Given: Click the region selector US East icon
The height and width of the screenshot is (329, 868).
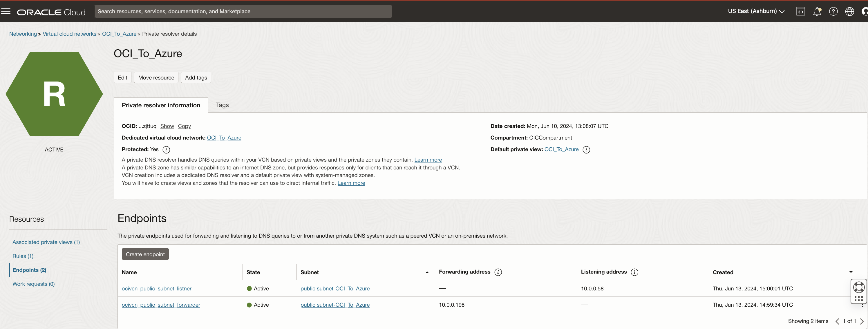Looking at the screenshot, I should [x=755, y=11].
